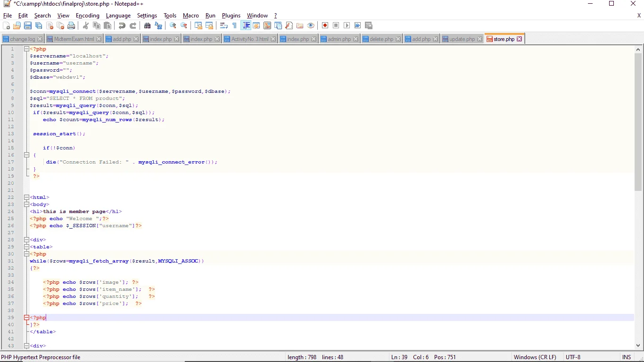The height and width of the screenshot is (362, 644).
Task: Open the Plugins menu
Action: 231,16
